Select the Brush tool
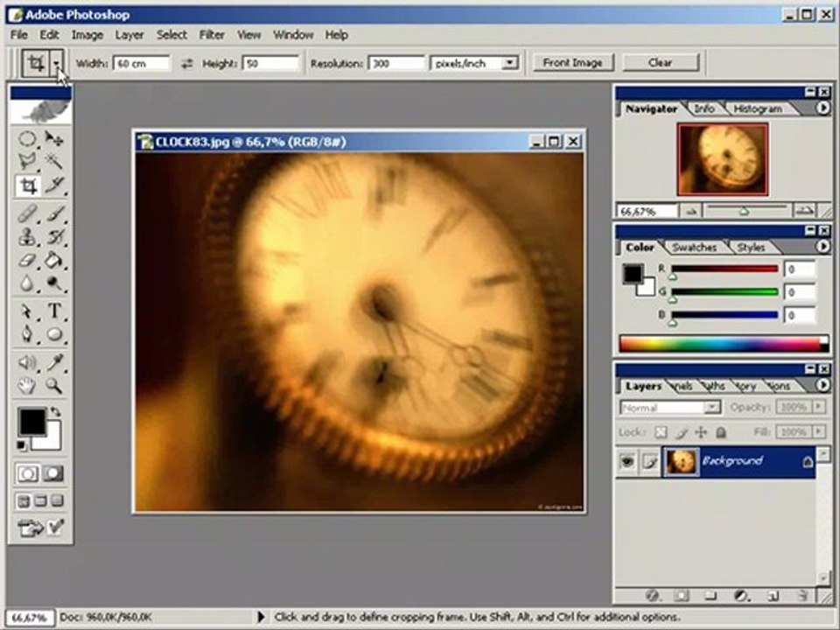The width and height of the screenshot is (840, 630). 53,213
